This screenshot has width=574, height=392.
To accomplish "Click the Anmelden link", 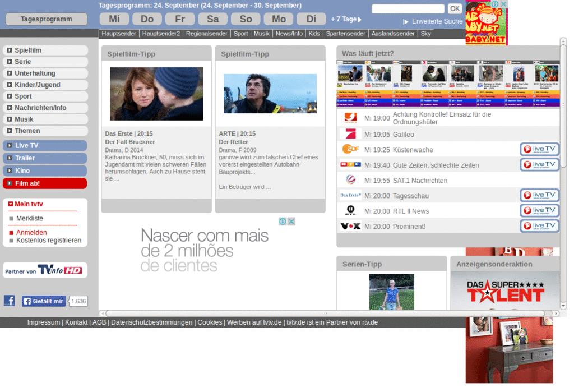I will (31, 233).
